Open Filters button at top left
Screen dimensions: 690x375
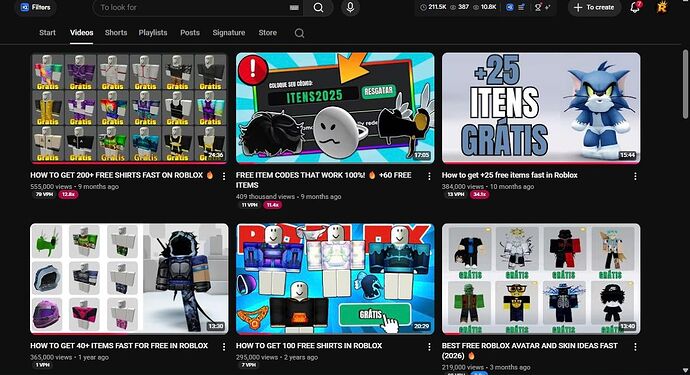tap(36, 7)
